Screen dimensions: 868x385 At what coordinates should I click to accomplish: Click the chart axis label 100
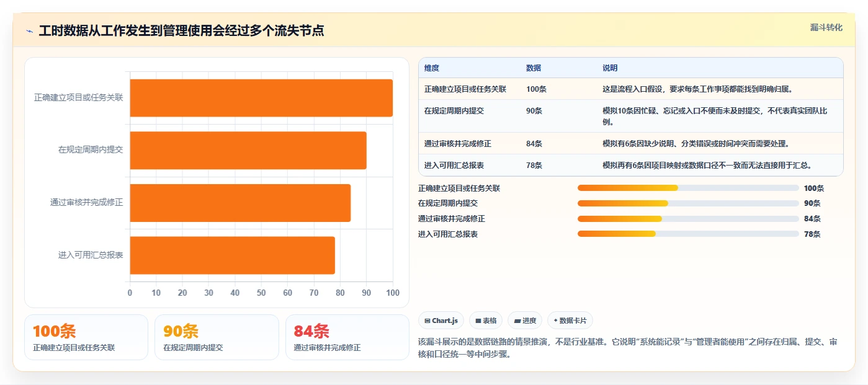tap(393, 293)
